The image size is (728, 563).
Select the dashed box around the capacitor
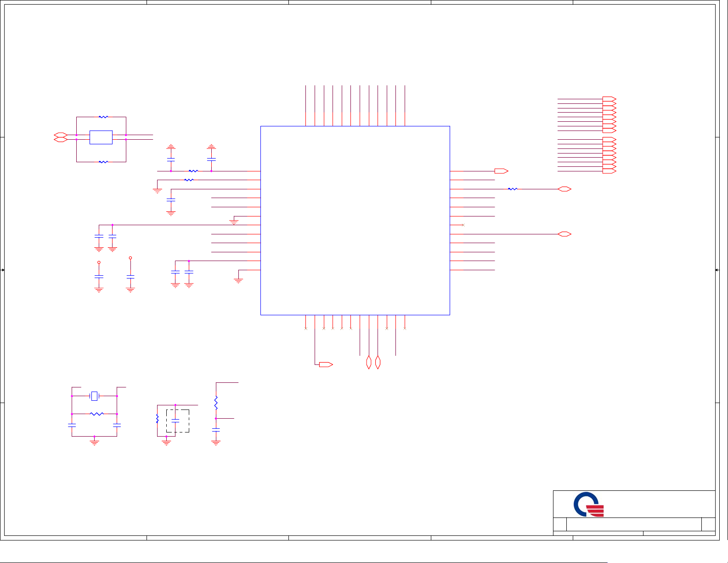point(178,421)
